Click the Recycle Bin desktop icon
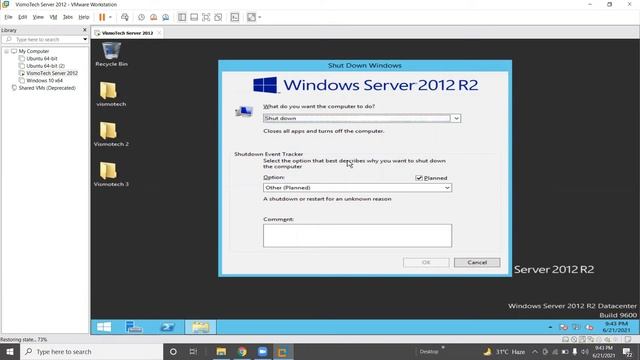 111,55
